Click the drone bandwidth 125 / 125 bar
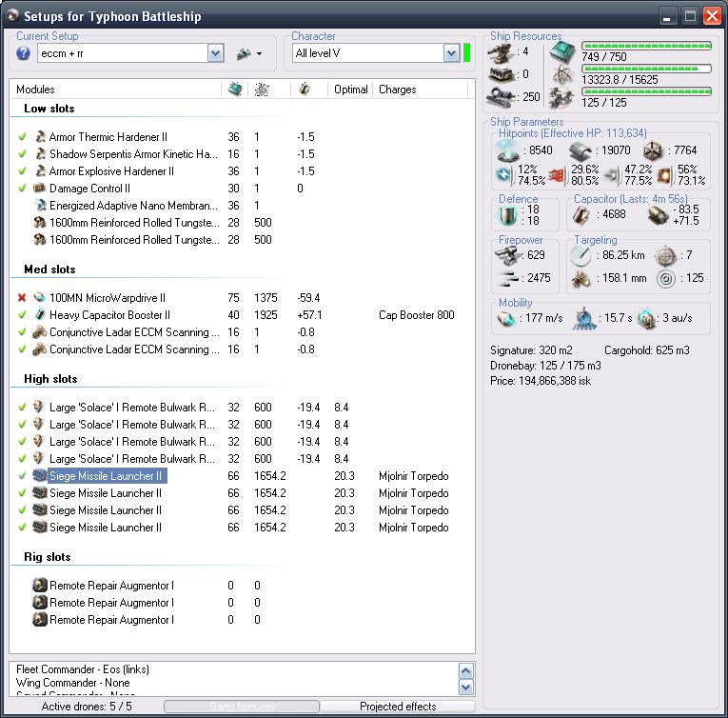This screenshot has height=718, width=728. click(x=647, y=91)
